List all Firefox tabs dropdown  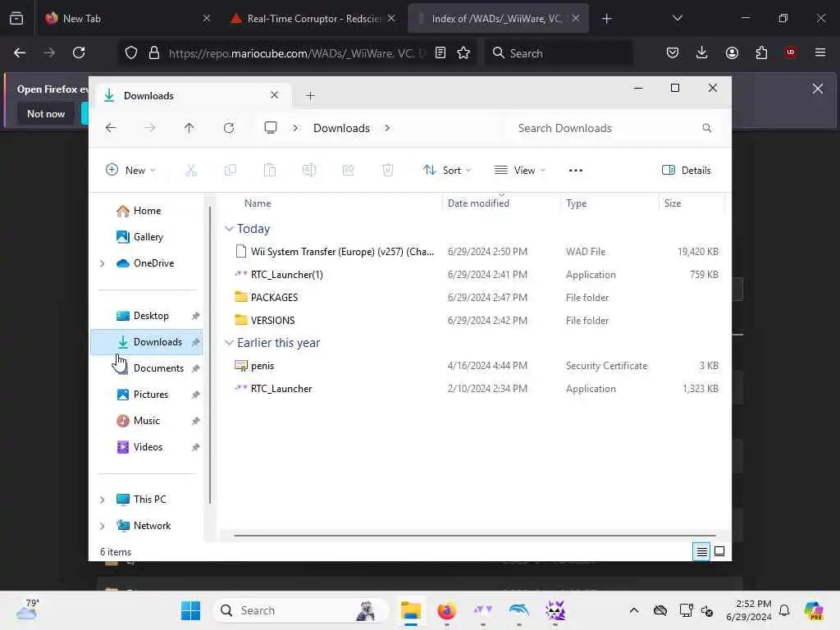click(678, 18)
